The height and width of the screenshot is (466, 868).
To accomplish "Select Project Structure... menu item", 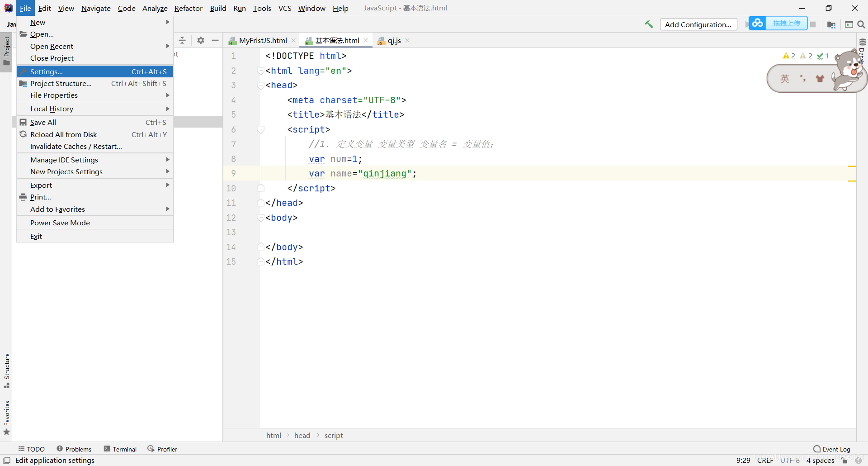I will [x=95, y=83].
